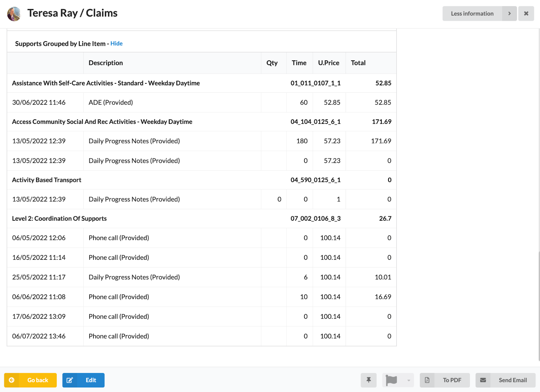Select the Description column header
Screen dimensions: 540x392
(106, 63)
